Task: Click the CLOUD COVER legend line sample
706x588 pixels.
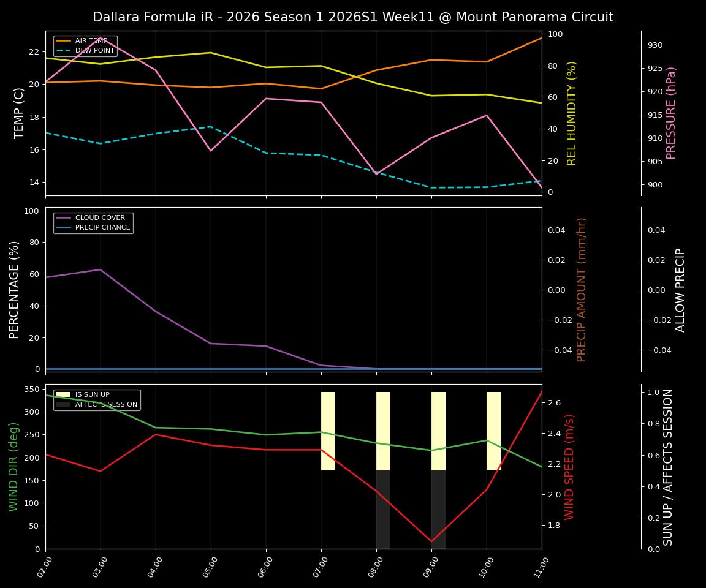Action: (64, 217)
